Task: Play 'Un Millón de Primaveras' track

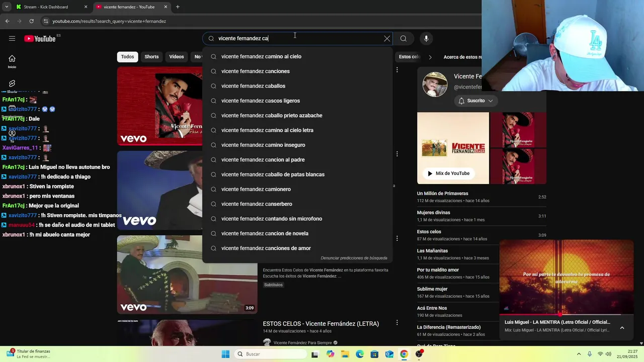Action: (x=481, y=197)
